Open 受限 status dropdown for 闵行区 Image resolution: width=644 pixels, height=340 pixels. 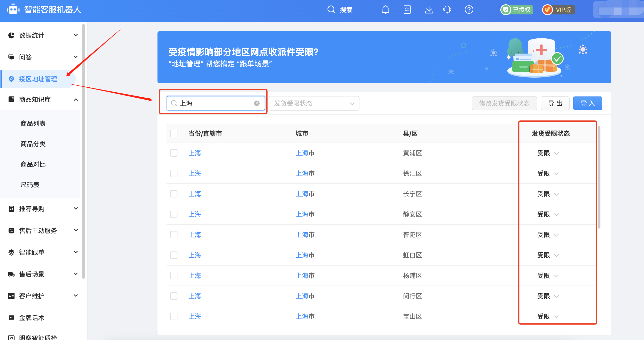(x=548, y=296)
